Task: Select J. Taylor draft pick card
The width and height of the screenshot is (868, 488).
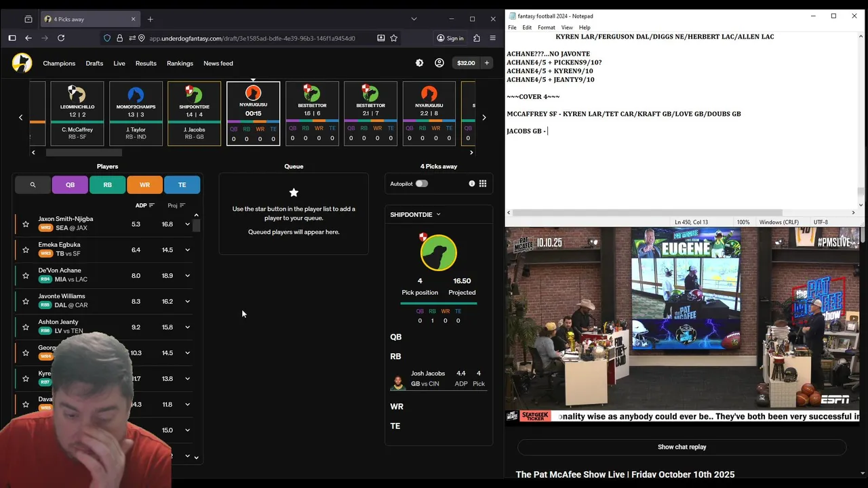Action: [136, 113]
